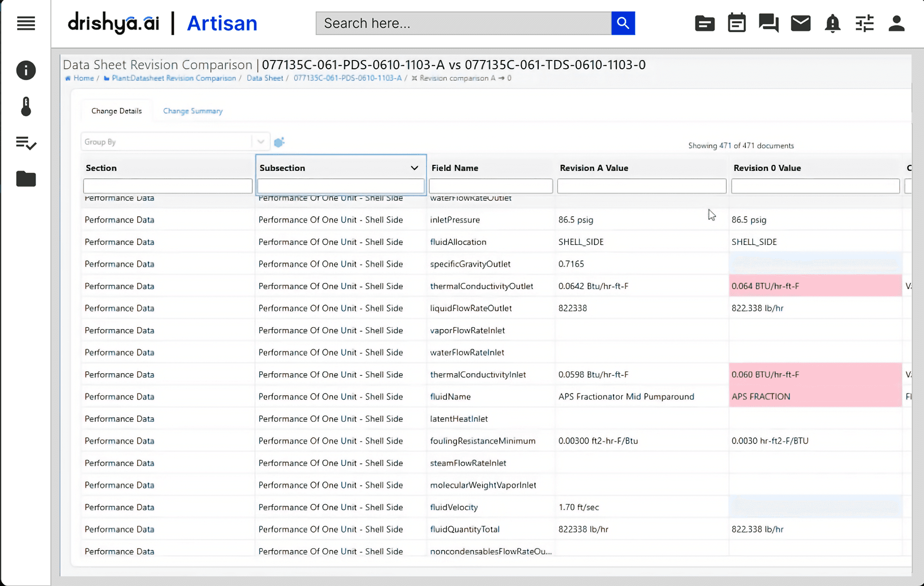924x586 pixels.
Task: Open the hamburger menu
Action: [26, 23]
